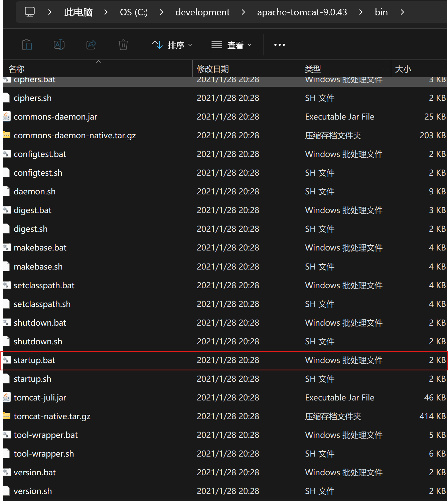Go to 此电脑 in the address bar

pos(79,12)
